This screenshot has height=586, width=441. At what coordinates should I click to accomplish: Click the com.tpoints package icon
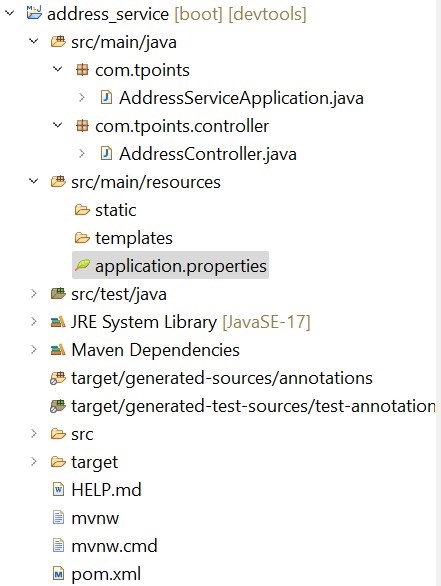[x=82, y=70]
